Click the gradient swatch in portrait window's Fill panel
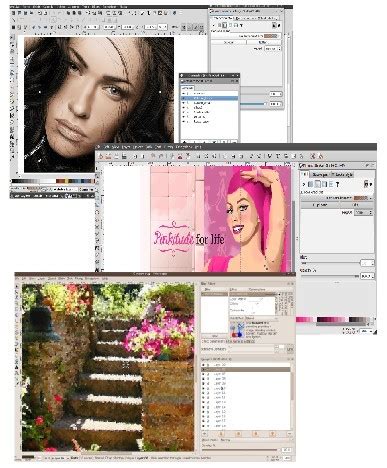Screen dimensions: 387x468 (271, 36)
